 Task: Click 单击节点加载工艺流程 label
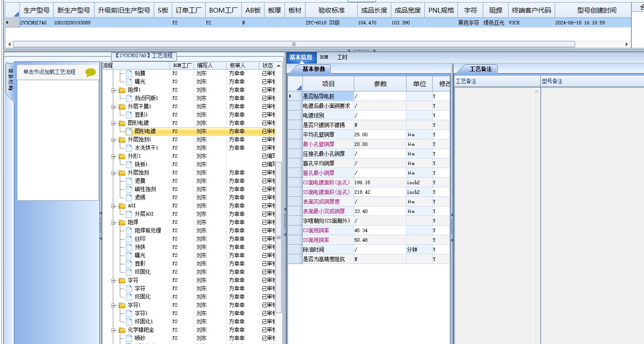coord(49,72)
